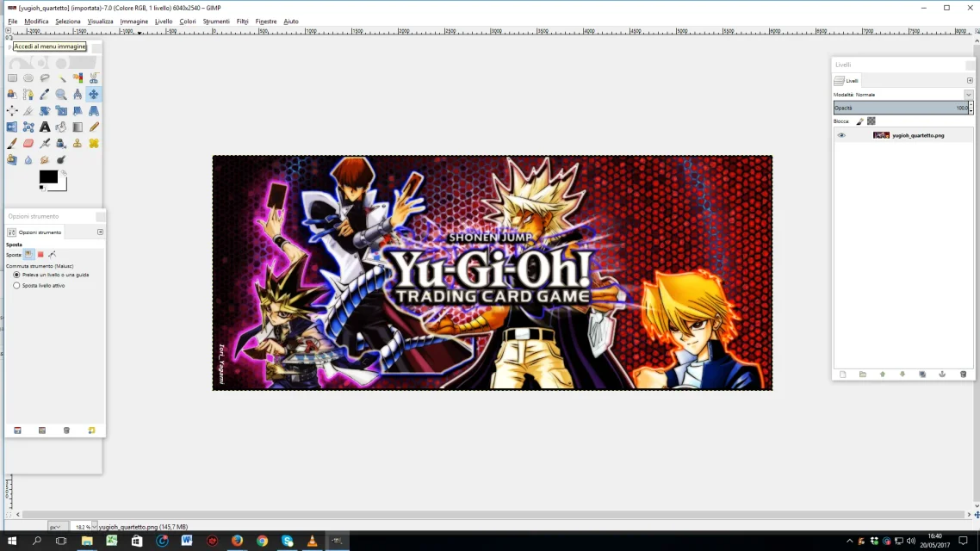
Task: Toggle the alpha channel lock in Blocca
Action: pos(871,121)
